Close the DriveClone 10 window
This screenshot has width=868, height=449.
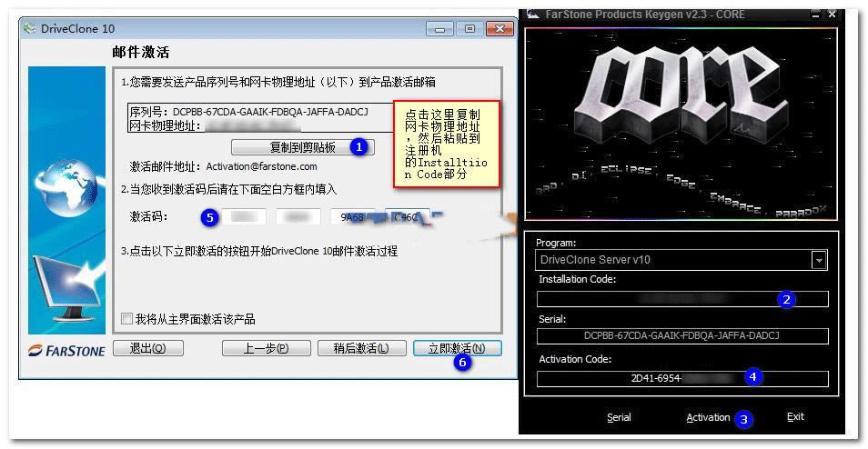click(500, 29)
